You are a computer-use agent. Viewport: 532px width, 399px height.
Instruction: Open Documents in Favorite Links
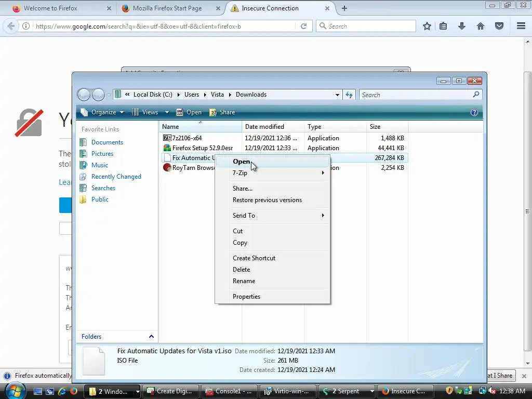pos(107,142)
